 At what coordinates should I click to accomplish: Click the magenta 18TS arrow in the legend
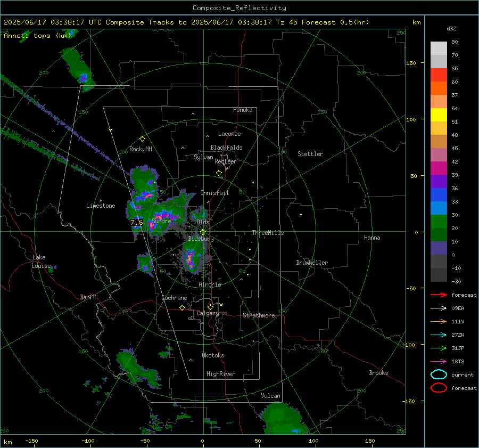click(x=439, y=362)
